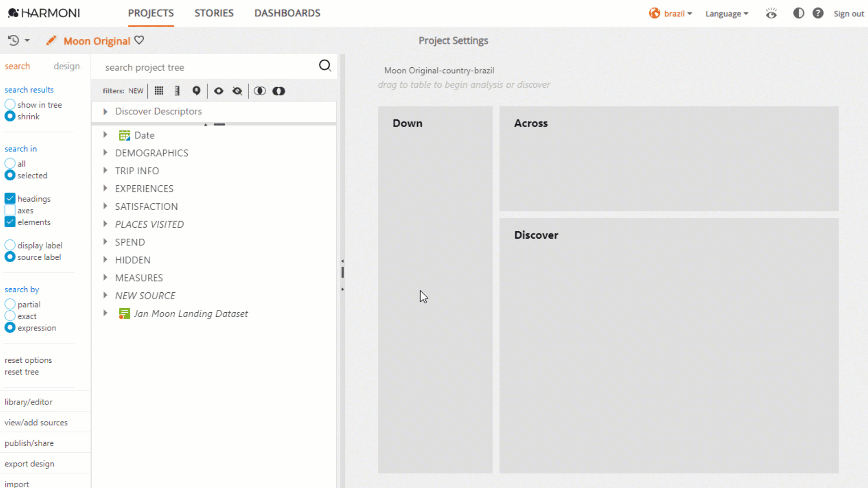Choose the display label option

9,245
